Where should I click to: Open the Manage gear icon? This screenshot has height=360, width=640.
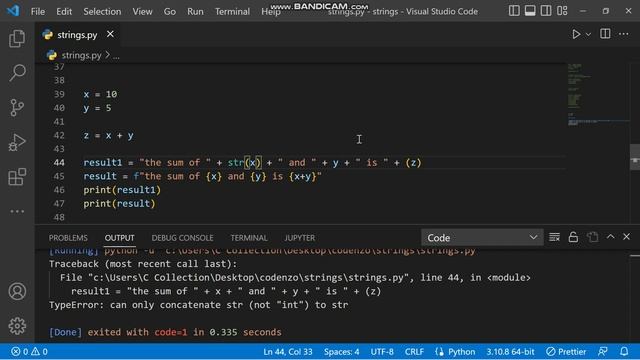[x=17, y=326]
